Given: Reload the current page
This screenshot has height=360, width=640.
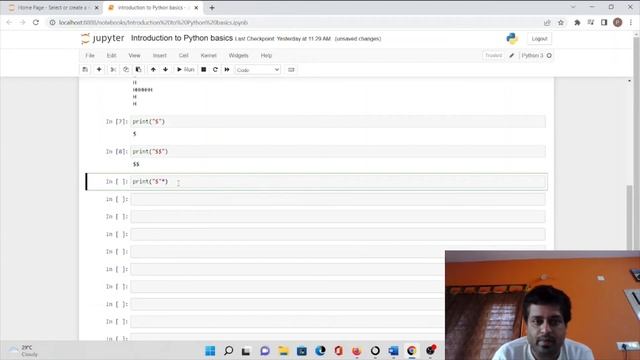Looking at the screenshot, I should (36, 22).
